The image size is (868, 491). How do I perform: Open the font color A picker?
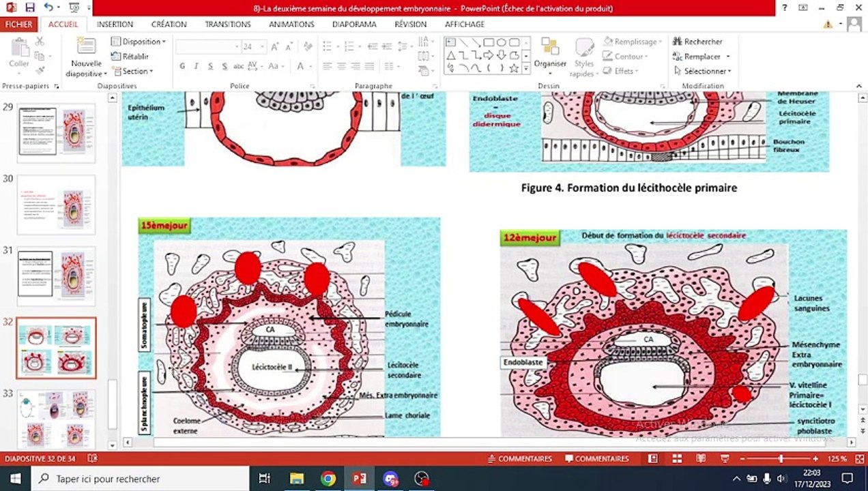pos(301,66)
